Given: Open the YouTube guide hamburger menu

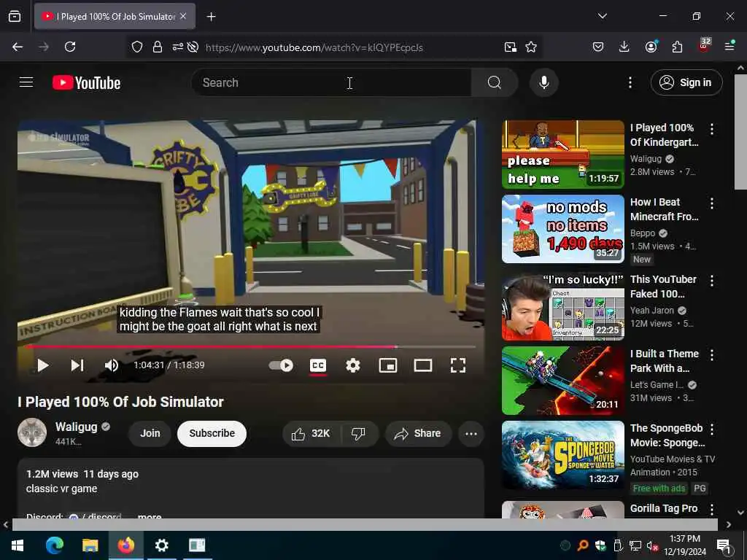Looking at the screenshot, I should 26,82.
